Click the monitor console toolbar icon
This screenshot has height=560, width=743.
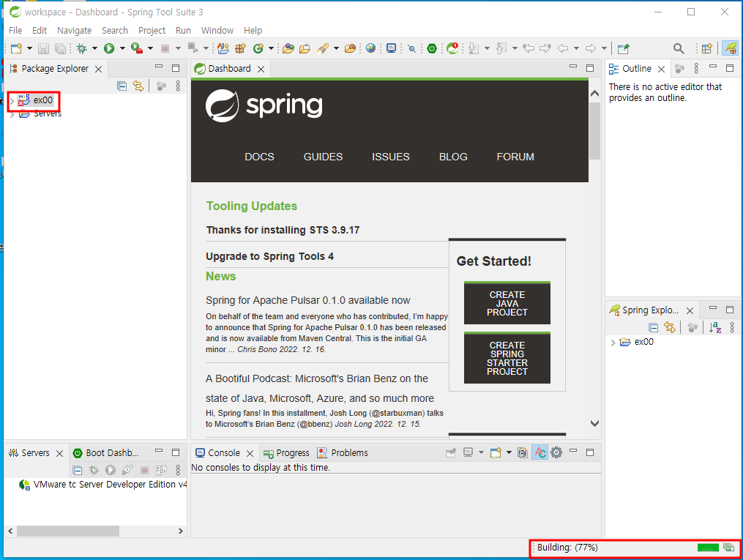[x=391, y=48]
